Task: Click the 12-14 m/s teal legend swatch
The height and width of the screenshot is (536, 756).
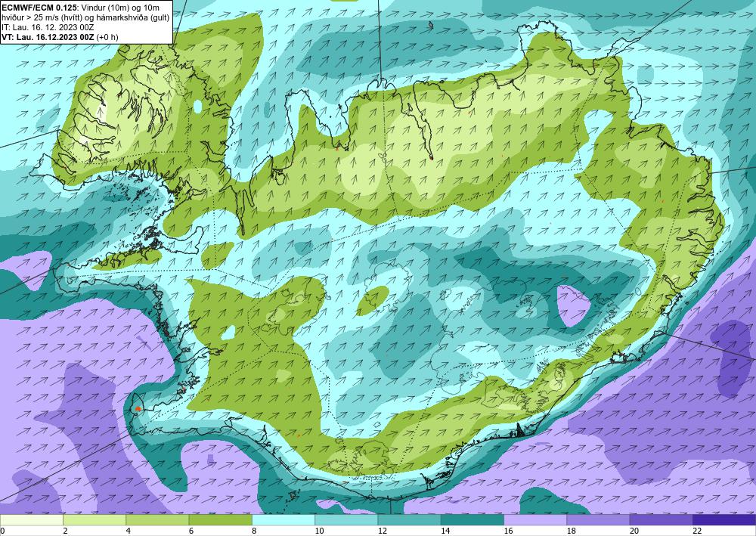Action: point(409,519)
